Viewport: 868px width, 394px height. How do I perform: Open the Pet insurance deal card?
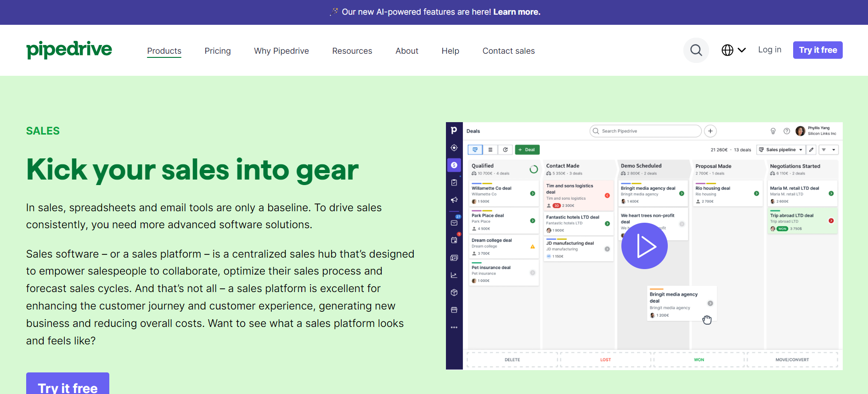pyautogui.click(x=504, y=273)
